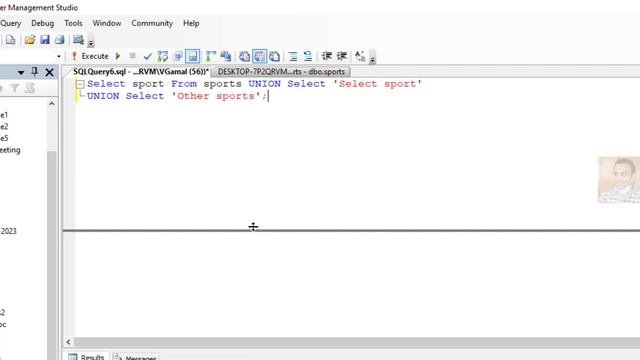
Task: Toggle IntelliSense Enabled in the toolbar
Action: 193,56
